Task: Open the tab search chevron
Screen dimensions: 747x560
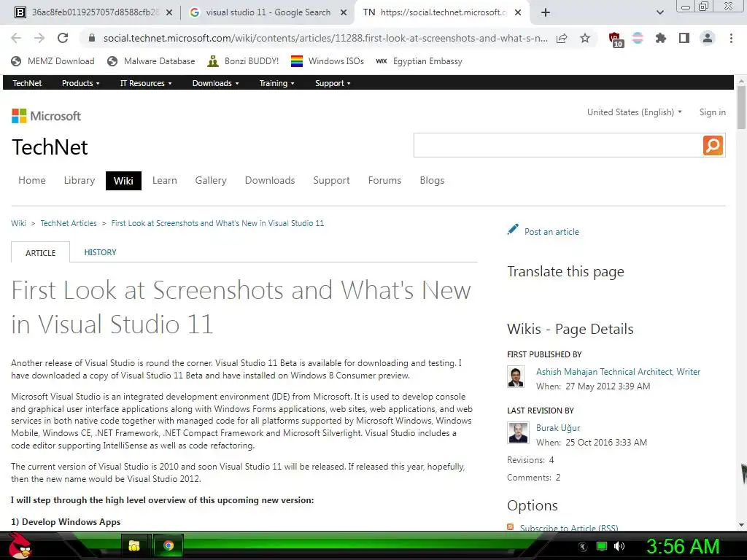Action: coord(659,12)
